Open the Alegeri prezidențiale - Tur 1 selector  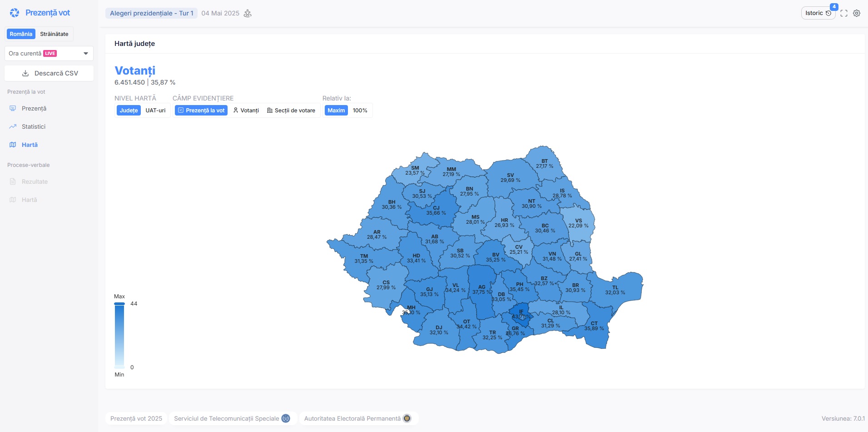(151, 13)
